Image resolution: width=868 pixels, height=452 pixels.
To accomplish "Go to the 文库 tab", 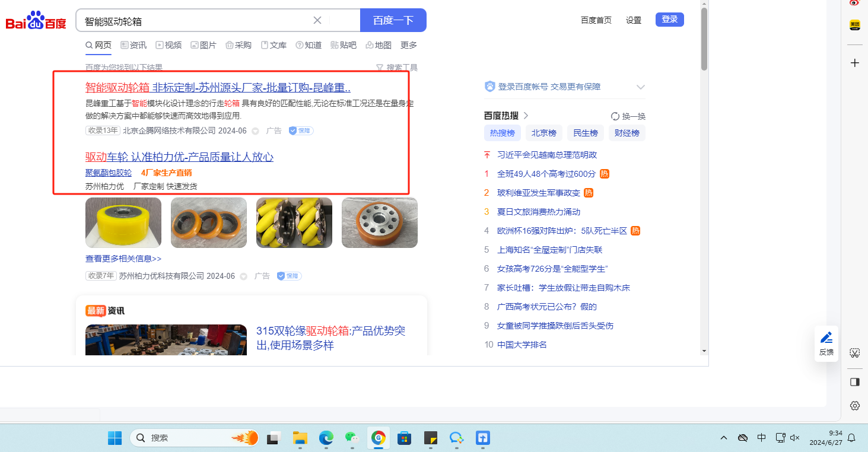I will tap(274, 45).
